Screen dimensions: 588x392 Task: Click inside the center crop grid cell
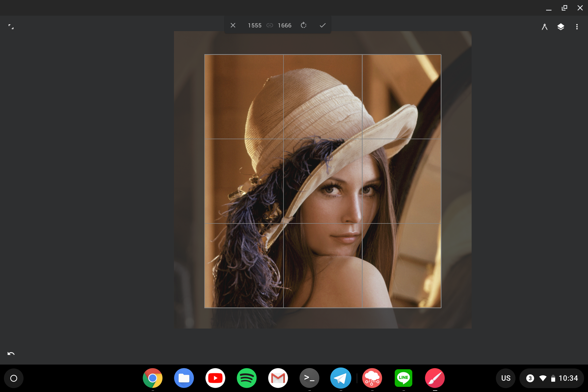pyautogui.click(x=323, y=181)
